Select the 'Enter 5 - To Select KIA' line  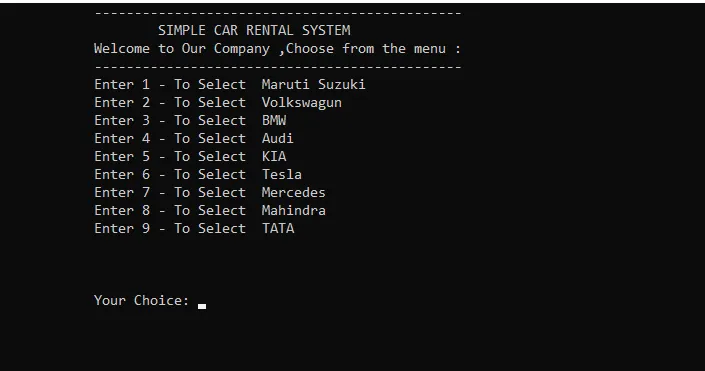pyautogui.click(x=190, y=156)
